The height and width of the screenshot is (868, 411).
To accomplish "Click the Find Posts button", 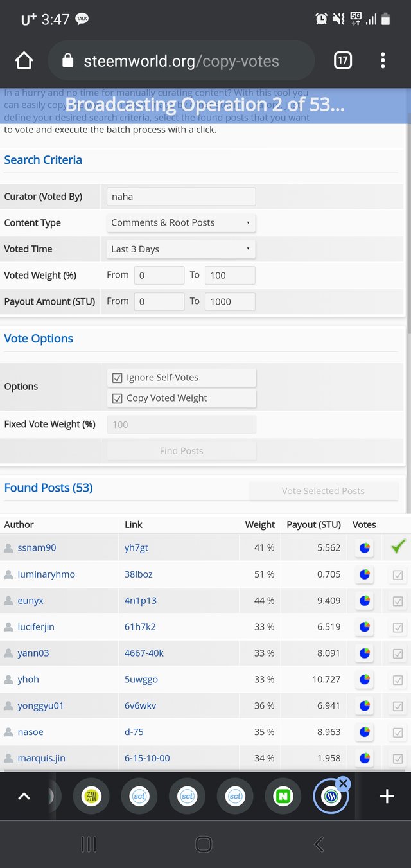I will 181,451.
